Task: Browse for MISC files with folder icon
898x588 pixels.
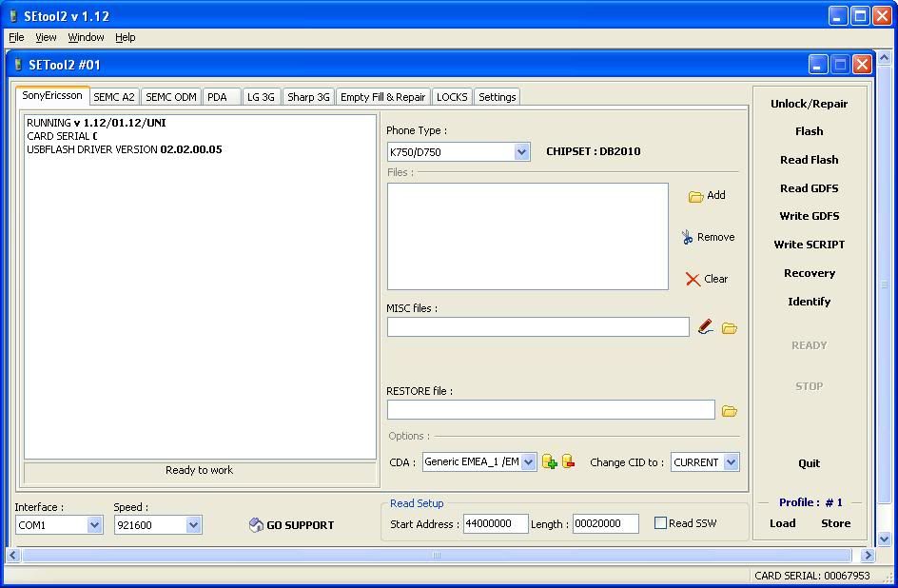Action: point(729,328)
